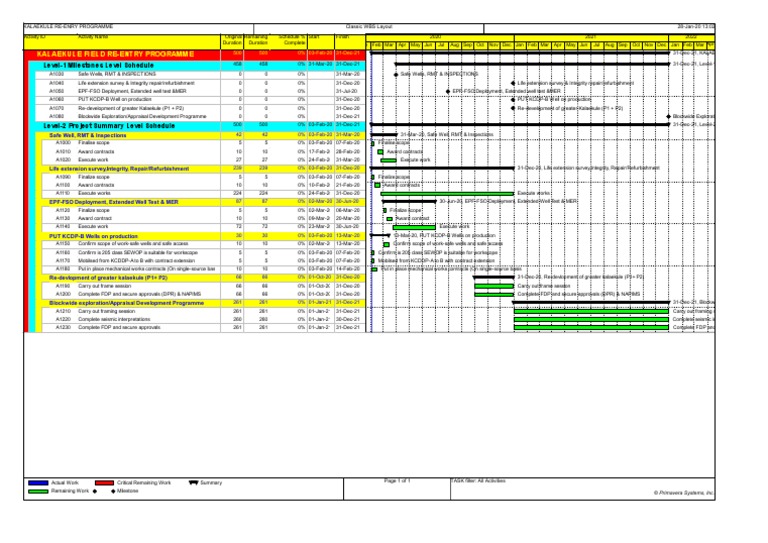Click the Life extension survey milestone diamond

513,83
